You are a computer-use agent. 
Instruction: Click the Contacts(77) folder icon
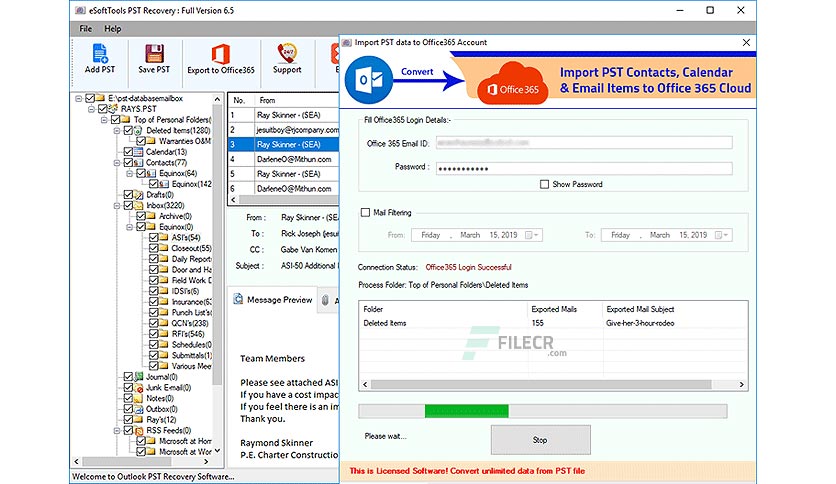click(x=138, y=163)
